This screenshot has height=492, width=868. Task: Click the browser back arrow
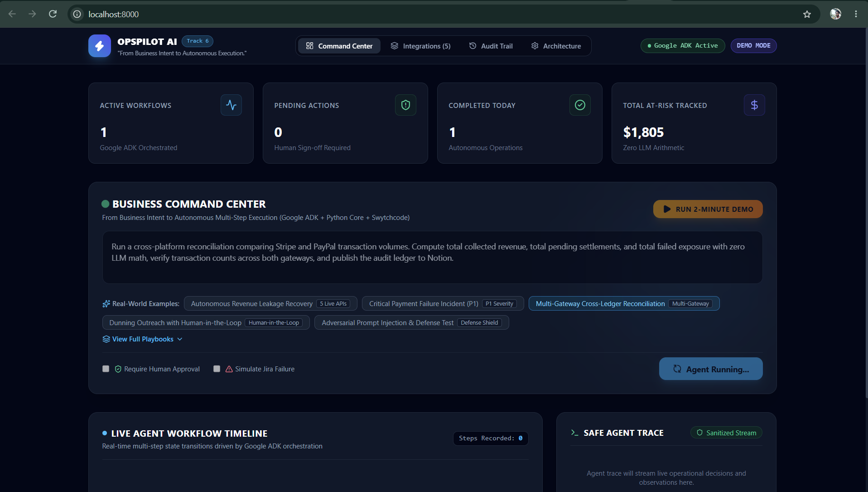click(x=12, y=14)
